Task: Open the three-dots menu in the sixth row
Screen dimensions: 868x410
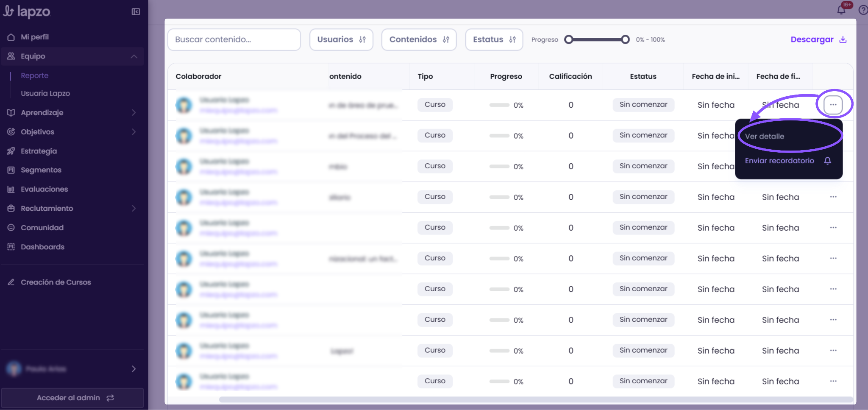Action: coord(833,258)
